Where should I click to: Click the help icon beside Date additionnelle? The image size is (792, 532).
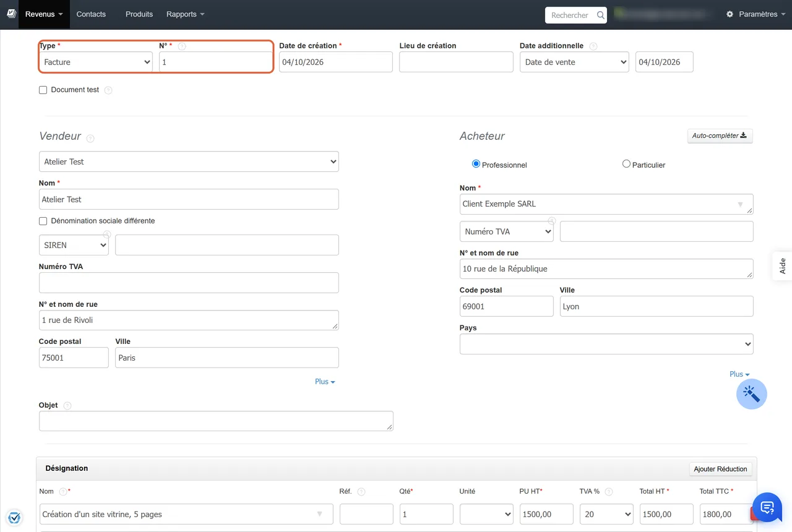coord(593,46)
